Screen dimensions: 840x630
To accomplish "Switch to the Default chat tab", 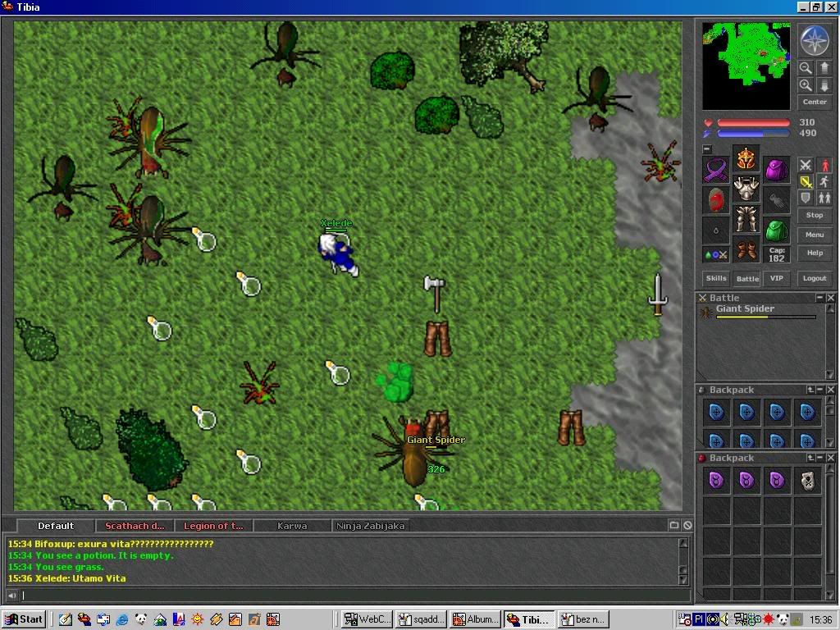I will click(x=56, y=526).
